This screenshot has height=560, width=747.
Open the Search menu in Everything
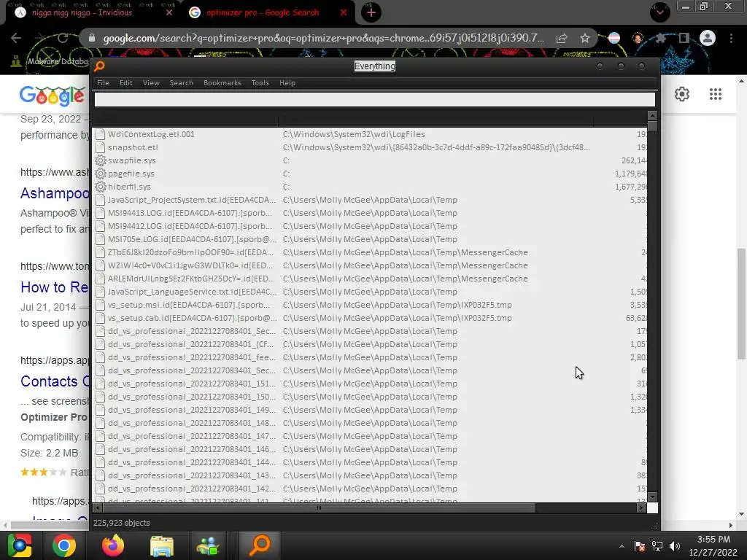pyautogui.click(x=181, y=83)
